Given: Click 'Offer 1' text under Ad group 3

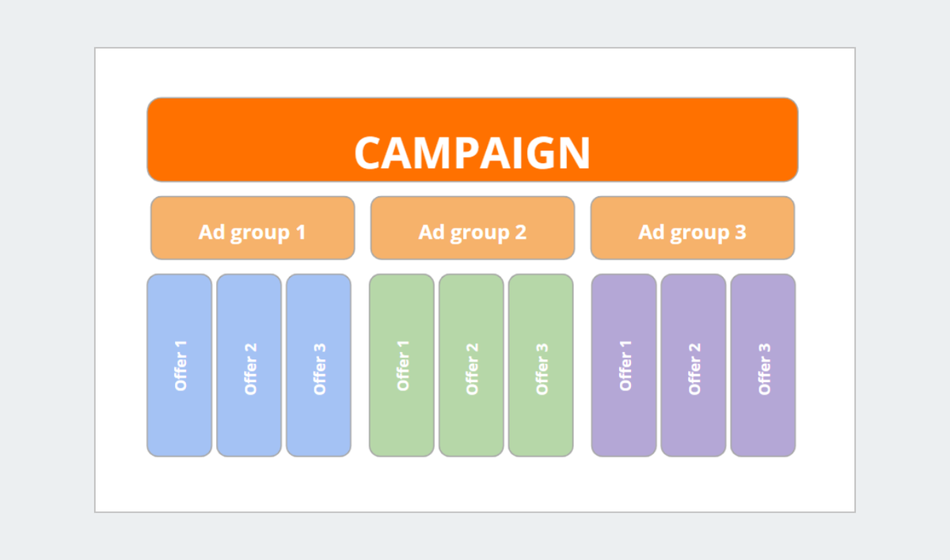Looking at the screenshot, I should click(x=625, y=365).
